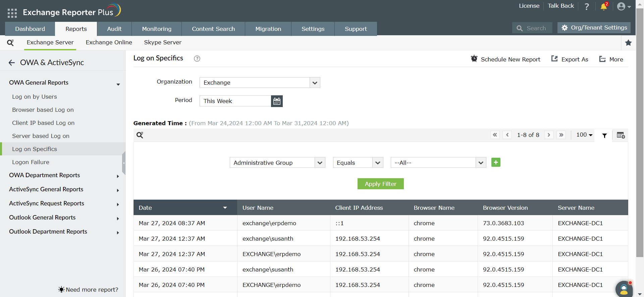This screenshot has height=297, width=644.
Task: Open the notifications bell
Action: [x=604, y=6]
